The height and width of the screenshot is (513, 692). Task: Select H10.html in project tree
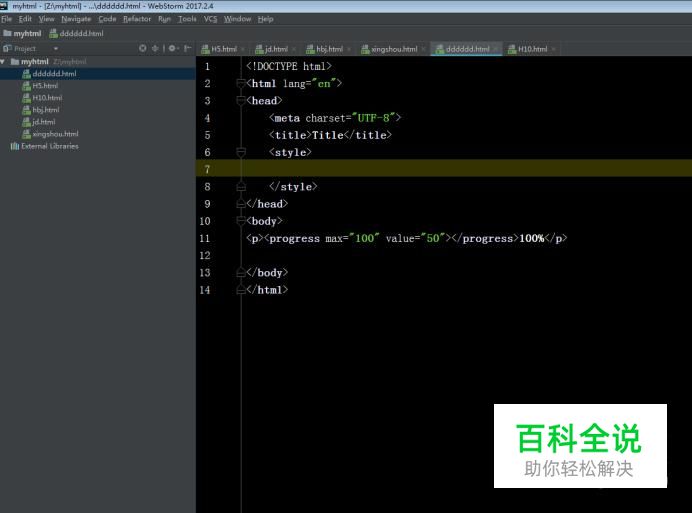[x=47, y=98]
